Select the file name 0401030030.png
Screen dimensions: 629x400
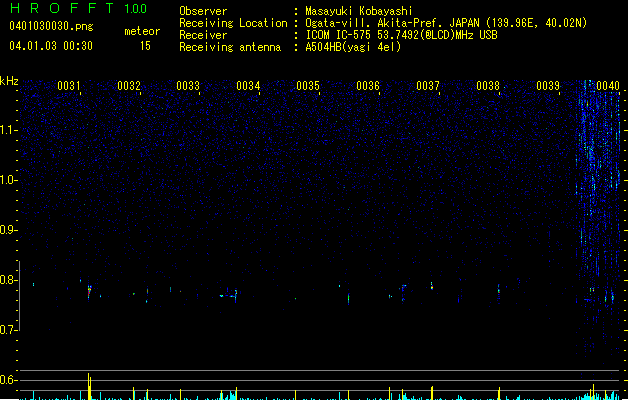51,26
